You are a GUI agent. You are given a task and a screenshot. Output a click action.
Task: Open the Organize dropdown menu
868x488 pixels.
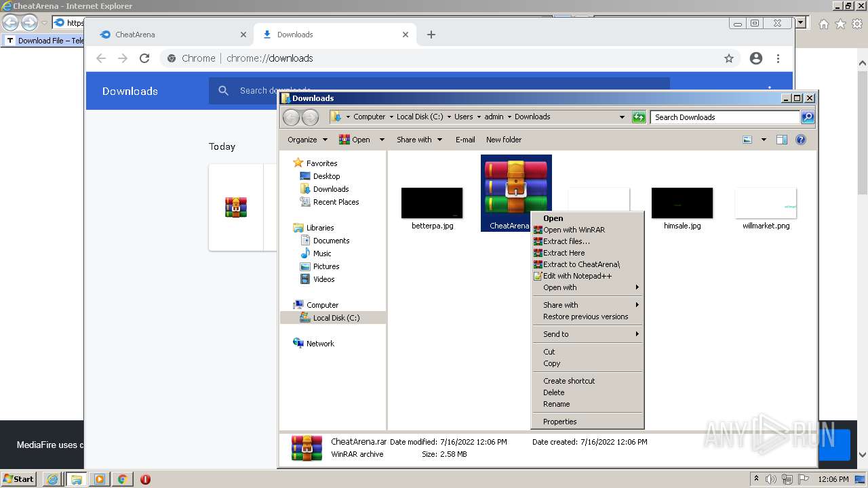tap(307, 140)
